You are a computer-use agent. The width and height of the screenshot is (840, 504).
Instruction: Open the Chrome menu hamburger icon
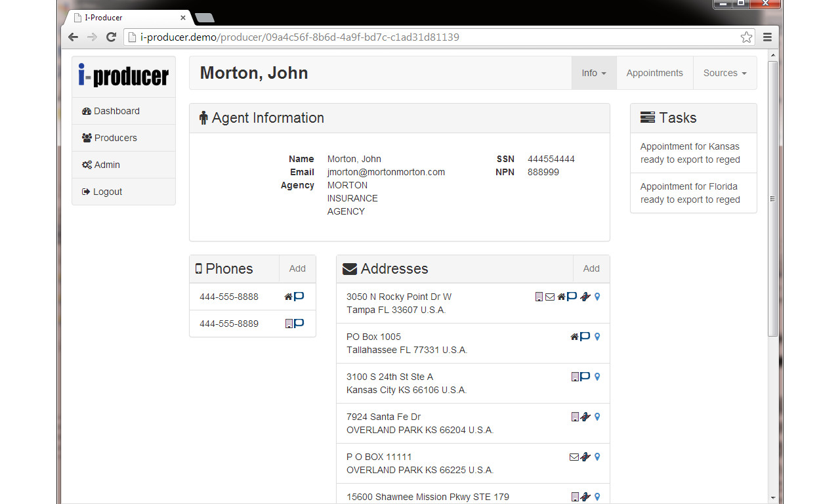coord(767,37)
